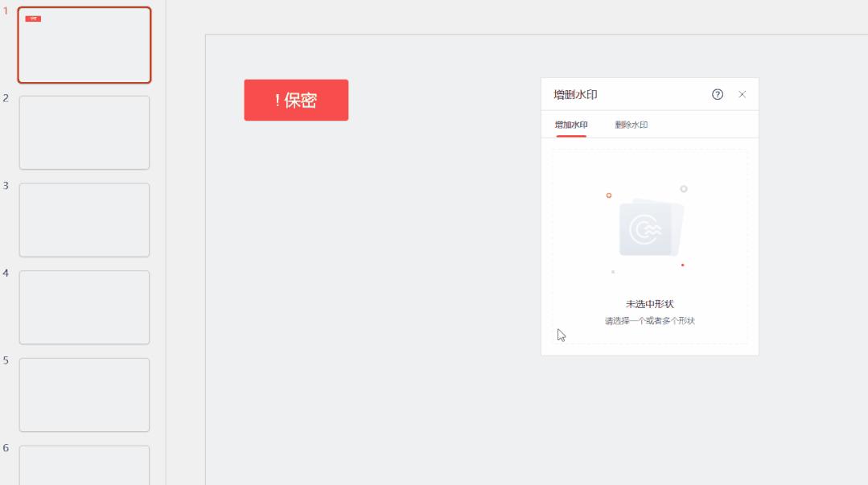
Task: Click the 请选择一个或者多个形状 hint text
Action: click(x=650, y=319)
